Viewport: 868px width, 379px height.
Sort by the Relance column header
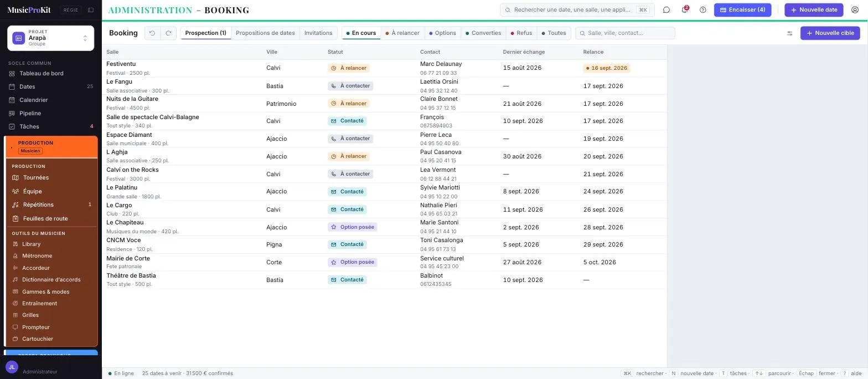593,52
